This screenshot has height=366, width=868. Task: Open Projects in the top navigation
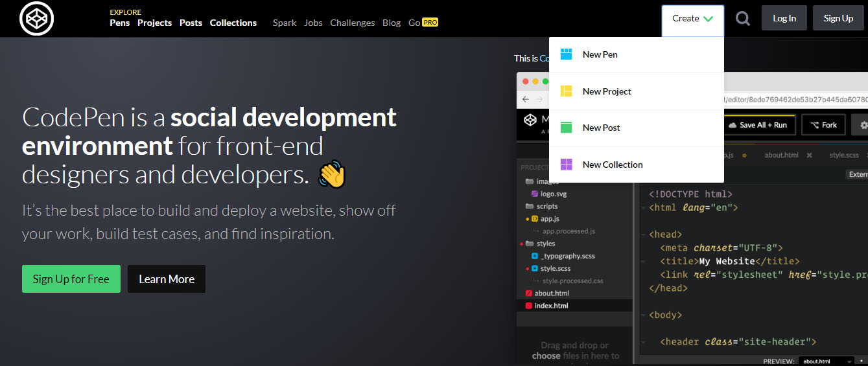point(154,23)
